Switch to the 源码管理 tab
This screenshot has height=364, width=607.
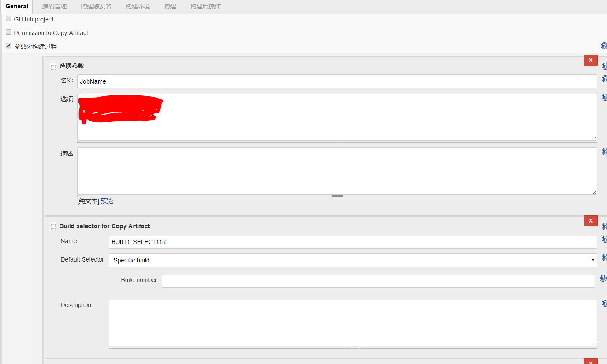[x=54, y=7]
